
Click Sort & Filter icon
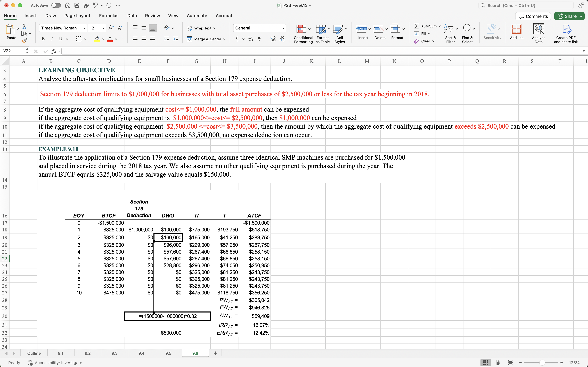click(449, 29)
